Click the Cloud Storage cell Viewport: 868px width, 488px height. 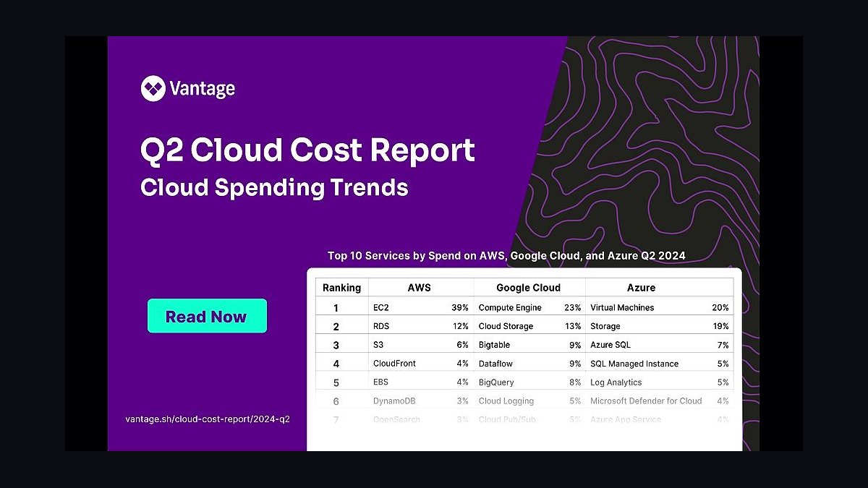506,326
